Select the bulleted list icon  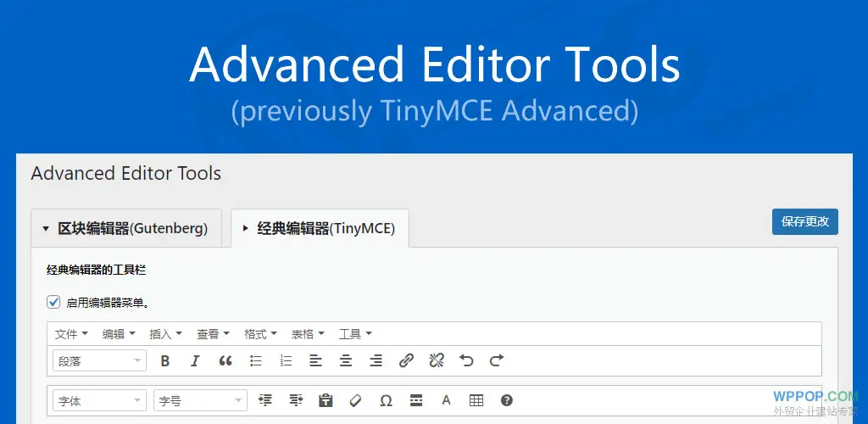click(x=256, y=360)
